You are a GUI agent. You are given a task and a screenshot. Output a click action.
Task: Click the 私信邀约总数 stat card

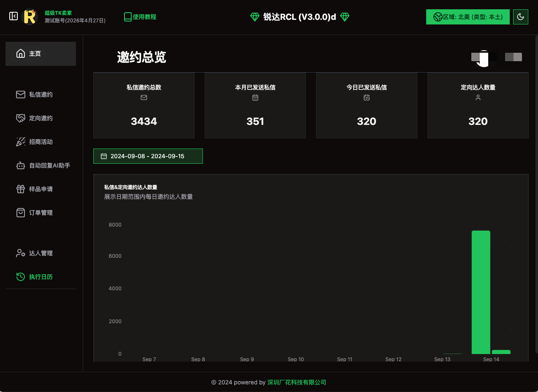coord(144,105)
